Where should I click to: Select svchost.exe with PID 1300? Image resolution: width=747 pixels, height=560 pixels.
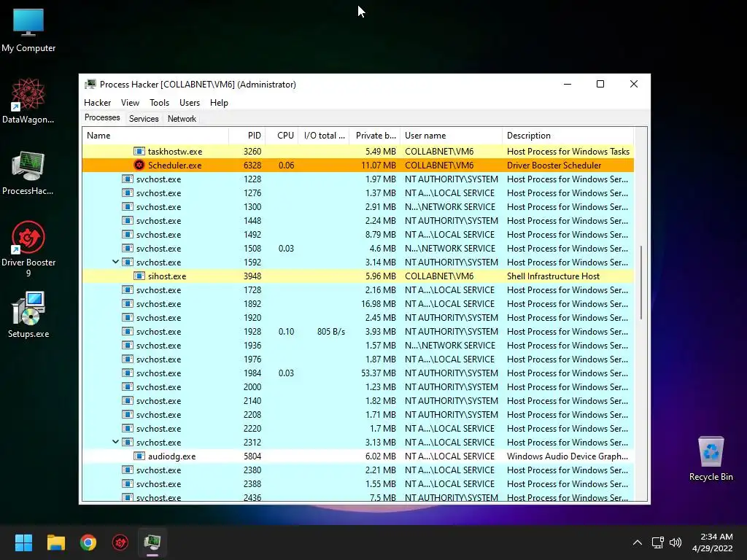pyautogui.click(x=358, y=206)
